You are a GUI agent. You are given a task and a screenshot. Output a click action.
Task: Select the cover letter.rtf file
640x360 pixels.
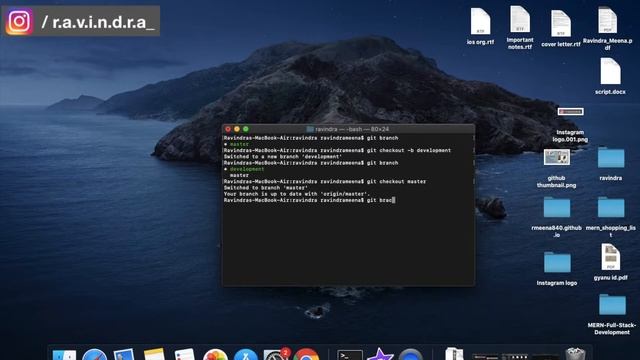tap(560, 29)
